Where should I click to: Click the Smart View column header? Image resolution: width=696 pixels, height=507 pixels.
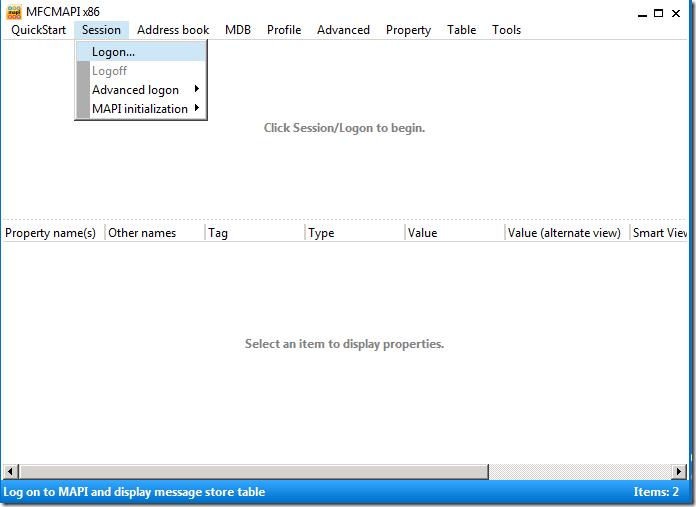[x=659, y=233]
